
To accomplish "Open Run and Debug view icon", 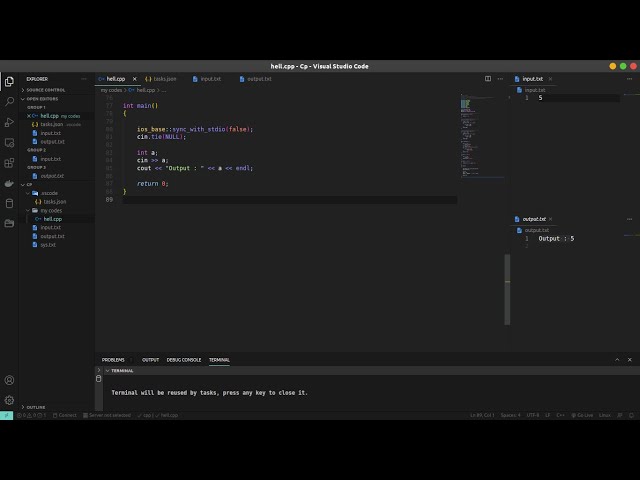I will tap(9, 122).
